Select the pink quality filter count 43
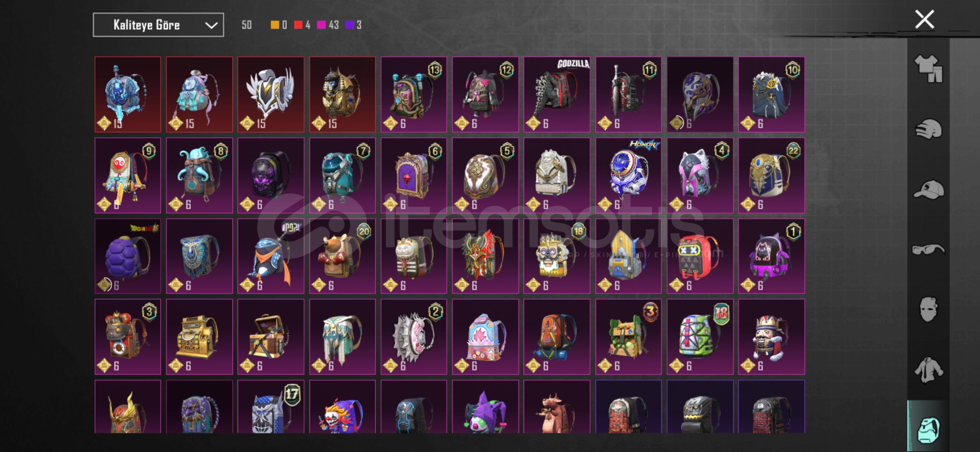 coord(328,25)
